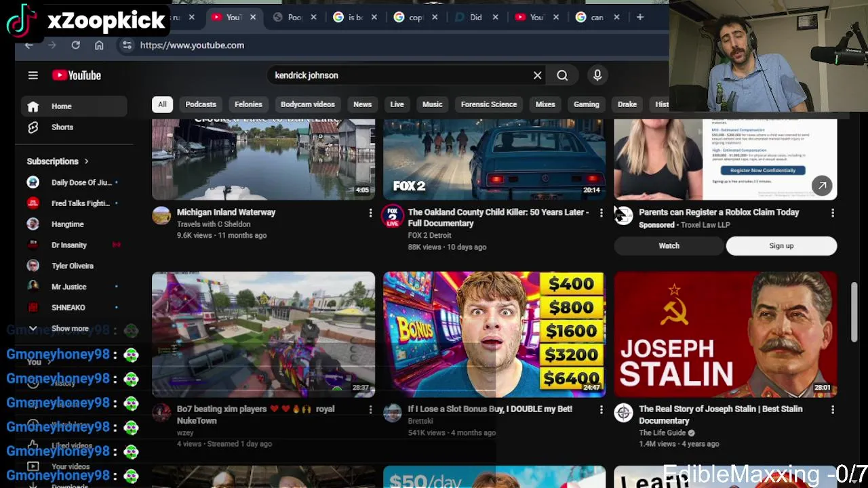Viewport: 868px width, 488px height.
Task: Open The Life Guide channel avatar
Action: (x=623, y=413)
